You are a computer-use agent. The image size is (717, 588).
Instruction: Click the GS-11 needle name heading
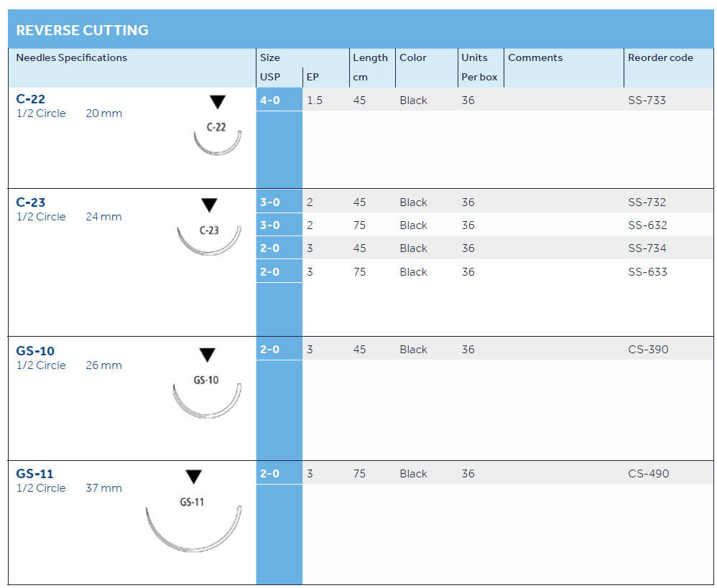pyautogui.click(x=34, y=474)
